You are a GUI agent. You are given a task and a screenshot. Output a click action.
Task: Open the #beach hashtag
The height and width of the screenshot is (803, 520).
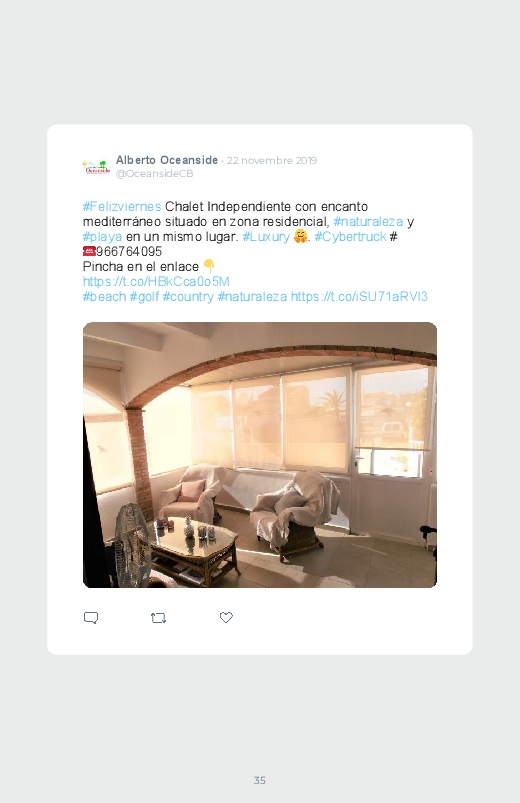click(x=104, y=297)
